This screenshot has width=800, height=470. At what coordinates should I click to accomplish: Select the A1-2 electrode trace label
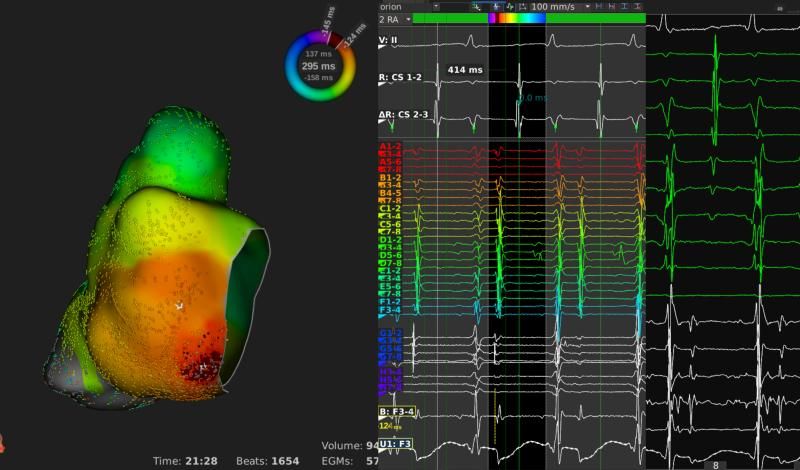click(x=390, y=147)
